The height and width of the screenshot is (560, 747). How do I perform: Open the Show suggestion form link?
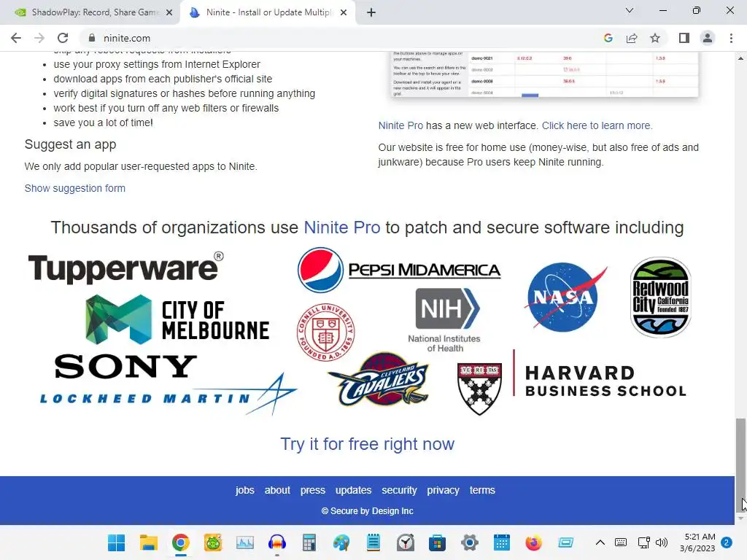pyautogui.click(x=75, y=188)
